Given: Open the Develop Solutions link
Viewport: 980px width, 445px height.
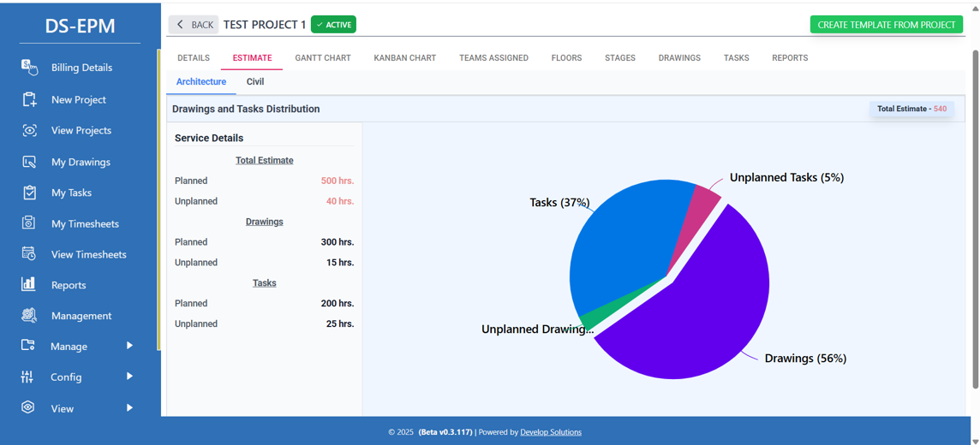Looking at the screenshot, I should pos(551,432).
